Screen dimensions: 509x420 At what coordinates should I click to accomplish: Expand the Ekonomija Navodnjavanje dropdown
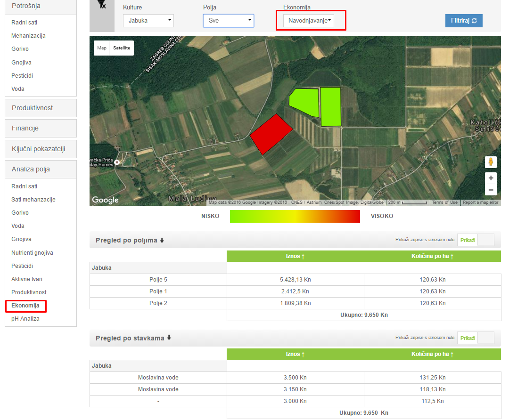pyautogui.click(x=309, y=21)
